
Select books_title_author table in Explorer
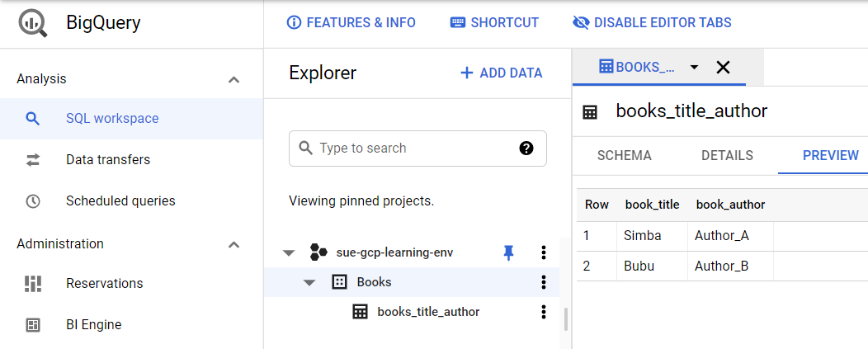click(x=428, y=312)
